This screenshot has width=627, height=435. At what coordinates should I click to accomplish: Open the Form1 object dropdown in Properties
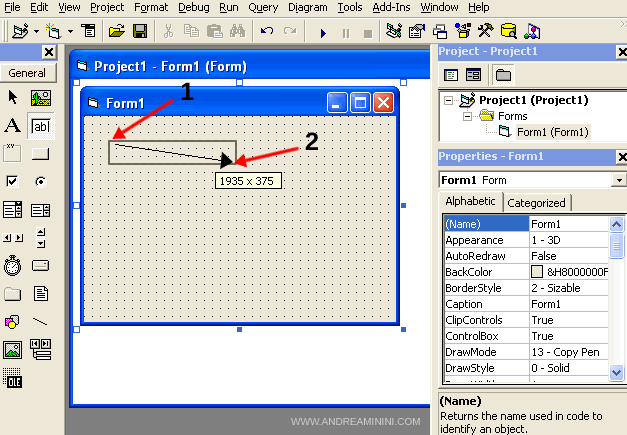tap(619, 180)
